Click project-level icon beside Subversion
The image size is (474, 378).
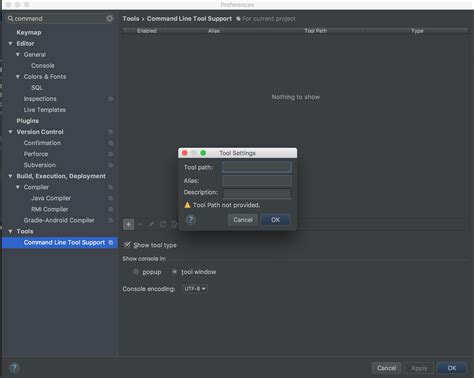111,165
